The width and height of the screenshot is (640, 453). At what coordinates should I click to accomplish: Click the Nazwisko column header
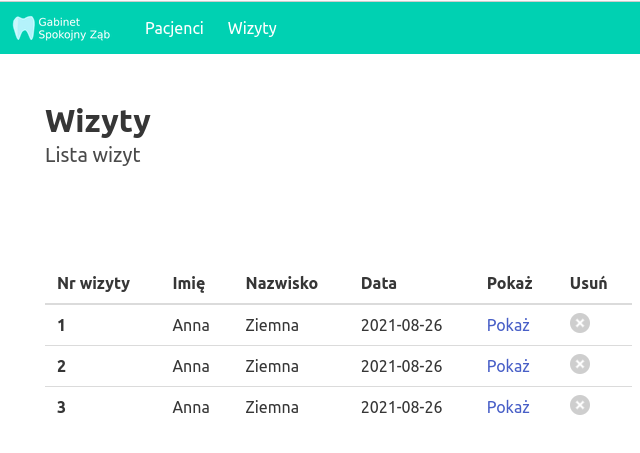282,283
